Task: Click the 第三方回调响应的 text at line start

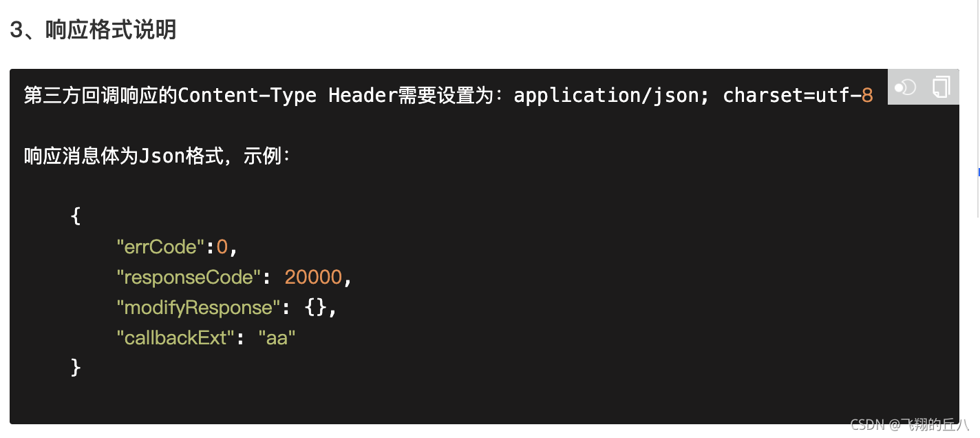Action: [x=100, y=95]
